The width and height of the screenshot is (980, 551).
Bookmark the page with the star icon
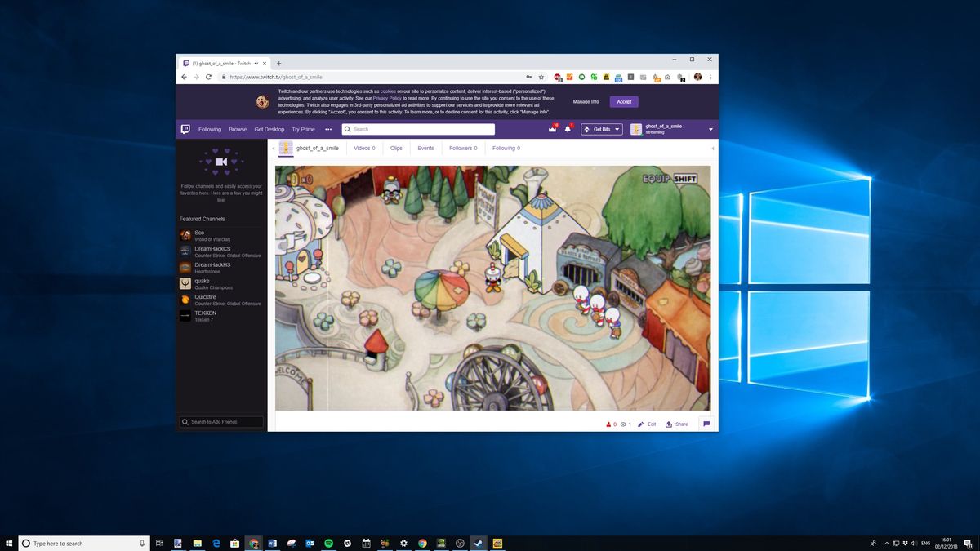pyautogui.click(x=541, y=76)
